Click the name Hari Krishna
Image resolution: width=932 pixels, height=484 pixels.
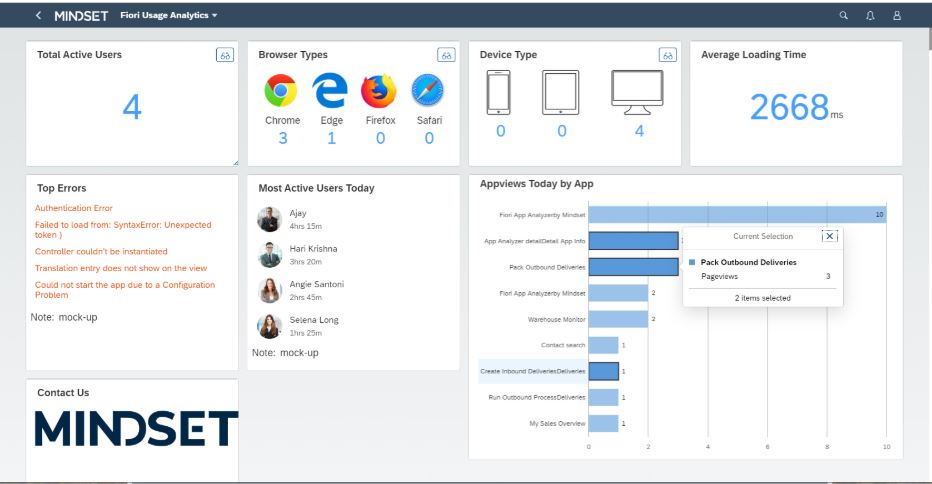(313, 249)
